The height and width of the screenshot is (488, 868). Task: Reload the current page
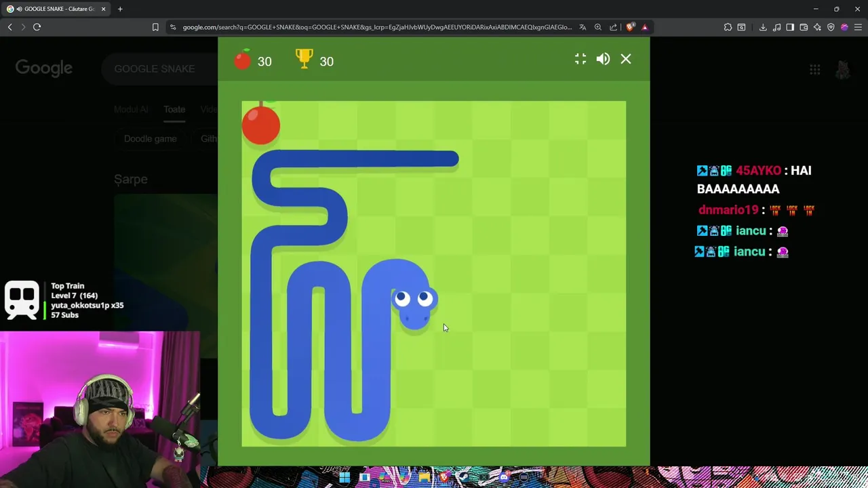[x=37, y=27]
